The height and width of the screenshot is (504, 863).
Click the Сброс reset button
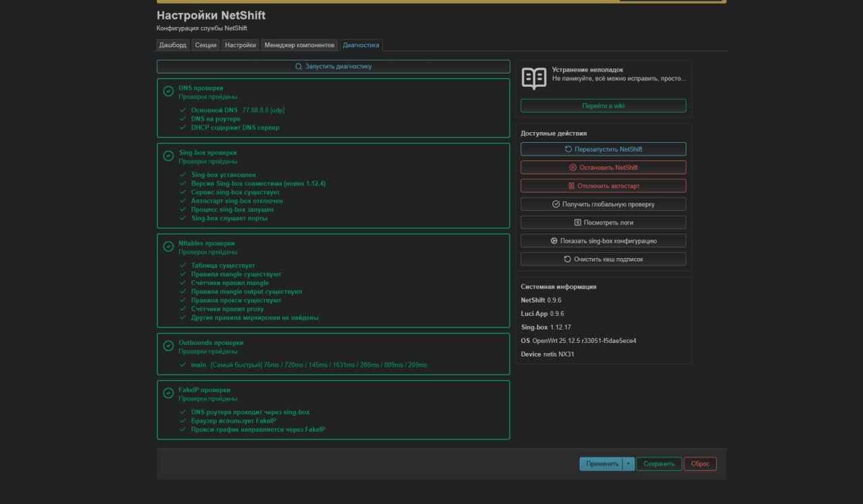(x=700, y=464)
